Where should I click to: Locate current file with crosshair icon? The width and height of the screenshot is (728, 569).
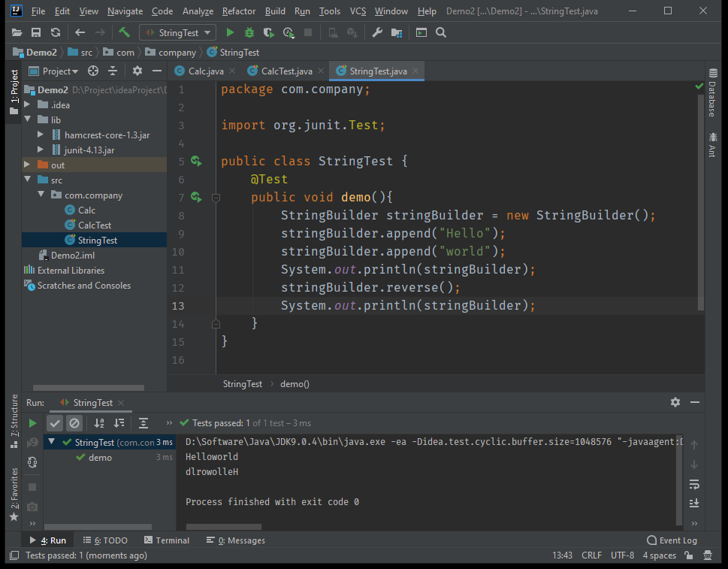93,71
